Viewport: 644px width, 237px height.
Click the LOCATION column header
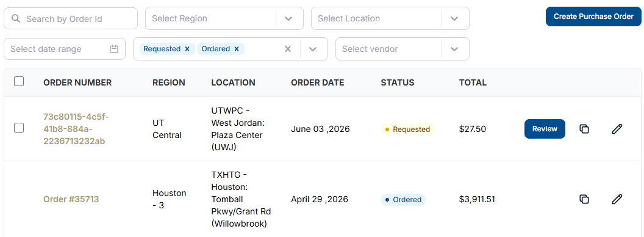click(234, 82)
